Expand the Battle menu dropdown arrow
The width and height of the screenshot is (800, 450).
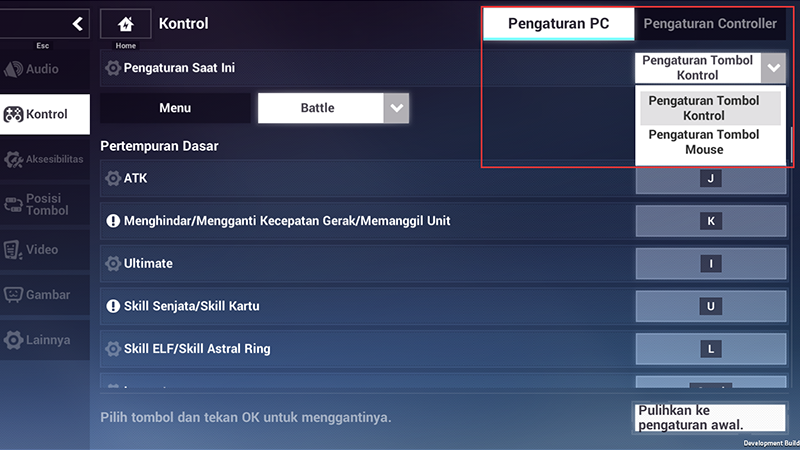tap(397, 108)
